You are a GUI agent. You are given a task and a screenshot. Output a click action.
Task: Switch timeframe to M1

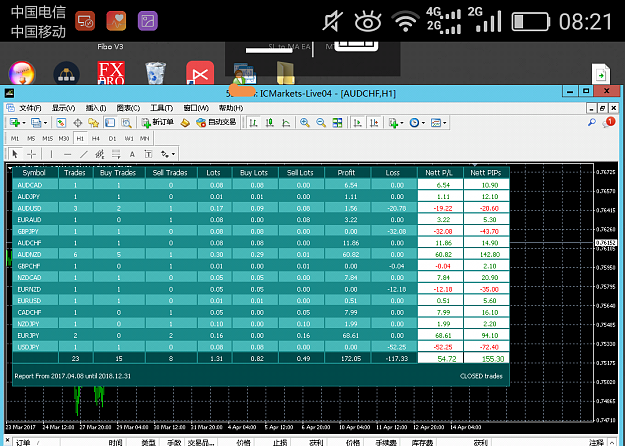click(15, 138)
